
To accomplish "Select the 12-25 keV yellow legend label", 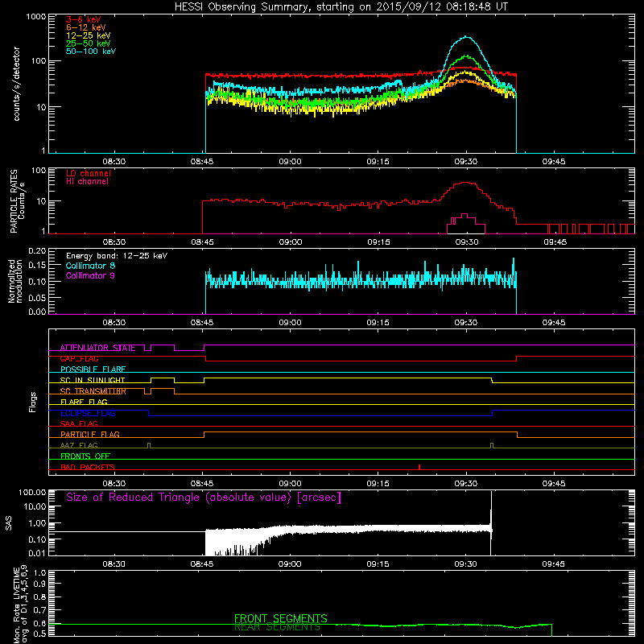I will [89, 35].
